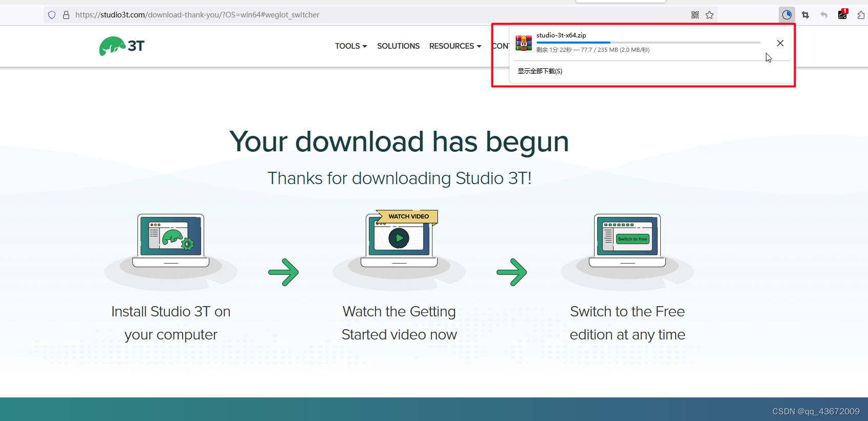The image size is (868, 421).
Task: Click the download progress bar
Action: (x=648, y=43)
